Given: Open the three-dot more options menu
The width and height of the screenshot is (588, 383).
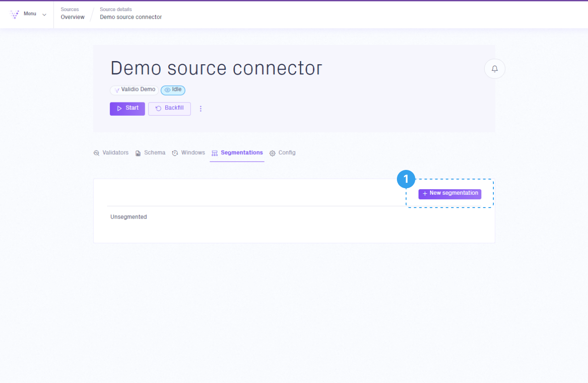Looking at the screenshot, I should pyautogui.click(x=201, y=109).
